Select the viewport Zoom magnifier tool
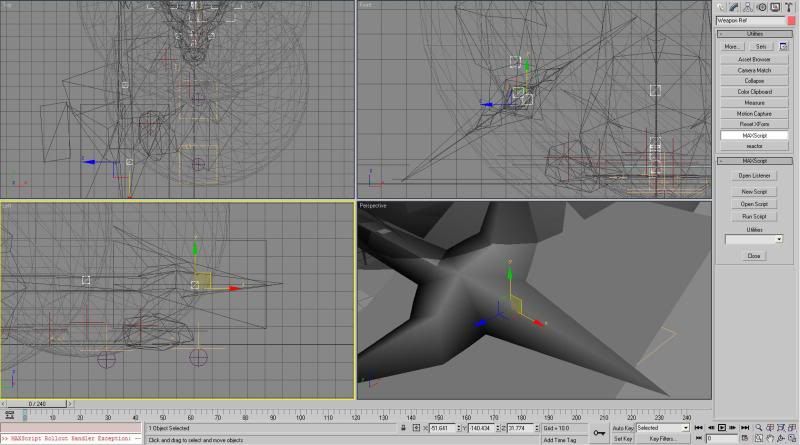The image size is (800, 445). tap(759, 428)
